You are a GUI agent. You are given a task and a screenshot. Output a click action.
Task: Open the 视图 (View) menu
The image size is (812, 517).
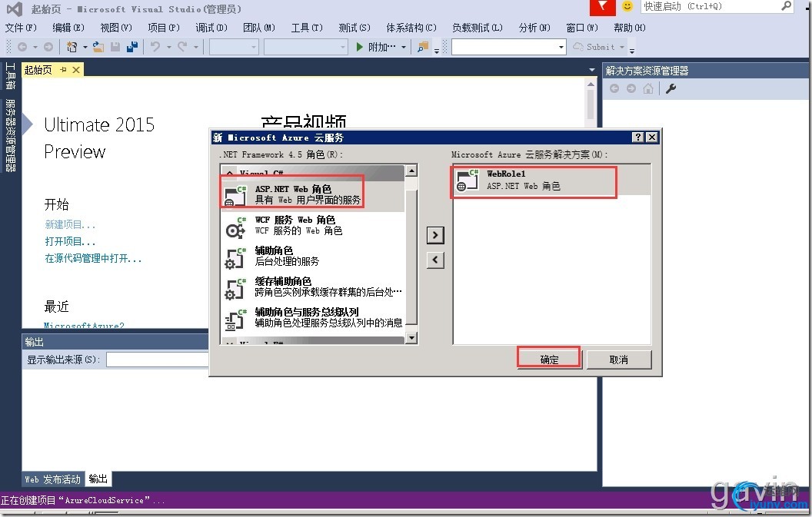(116, 28)
